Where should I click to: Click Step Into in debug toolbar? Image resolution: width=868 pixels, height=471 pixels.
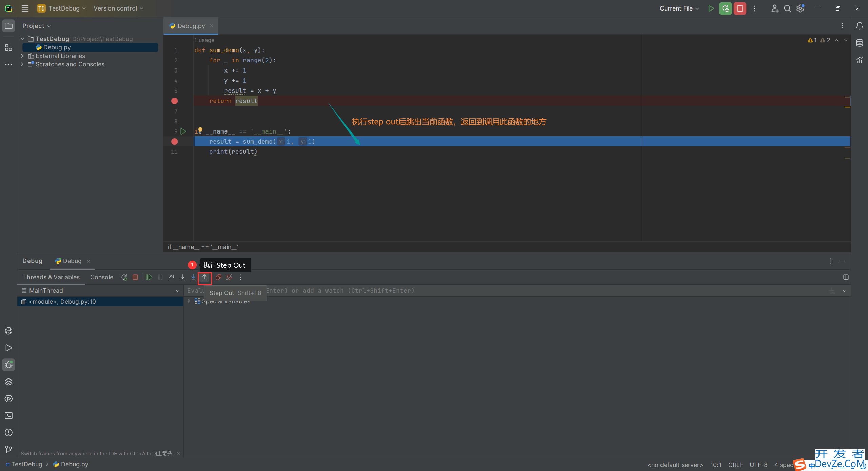[x=182, y=277]
